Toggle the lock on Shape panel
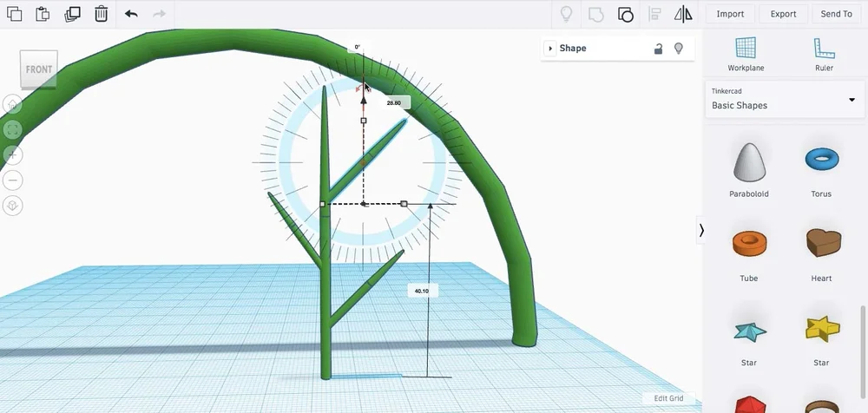Image resolution: width=868 pixels, height=413 pixels. 658,49
